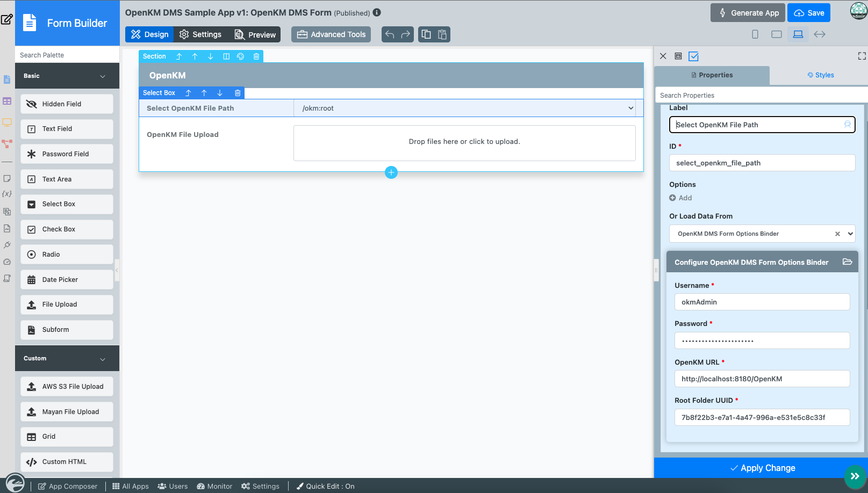Screen dimensions: 868x493
Task: Click the copy element icon
Action: (426, 34)
